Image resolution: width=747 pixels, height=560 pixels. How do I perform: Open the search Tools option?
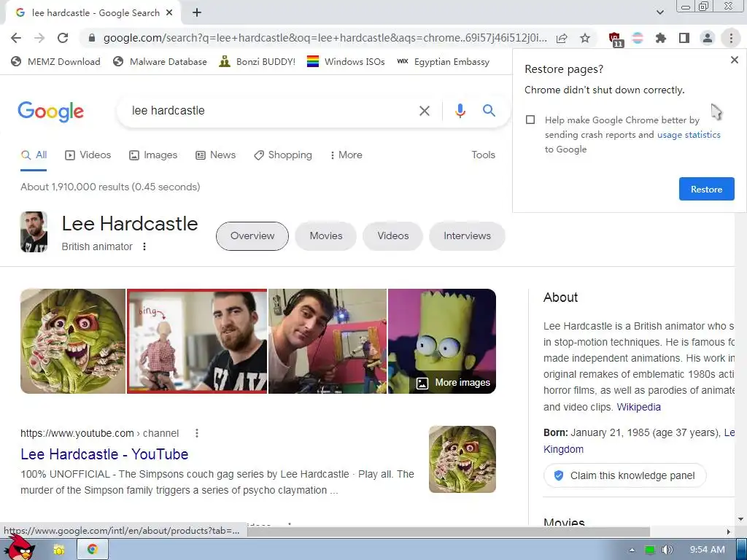tap(483, 155)
